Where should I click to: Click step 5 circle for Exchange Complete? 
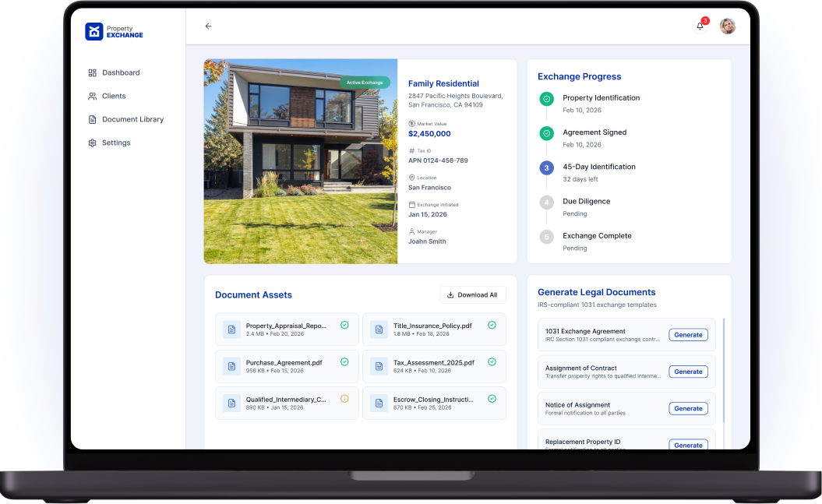click(x=547, y=237)
